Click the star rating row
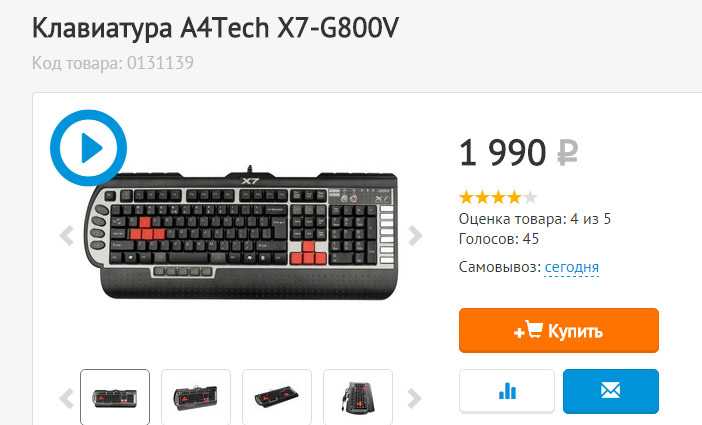The width and height of the screenshot is (702, 425). [x=498, y=197]
